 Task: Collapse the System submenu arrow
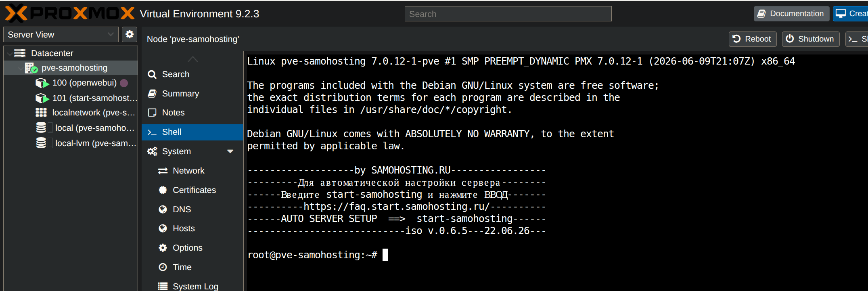click(230, 151)
